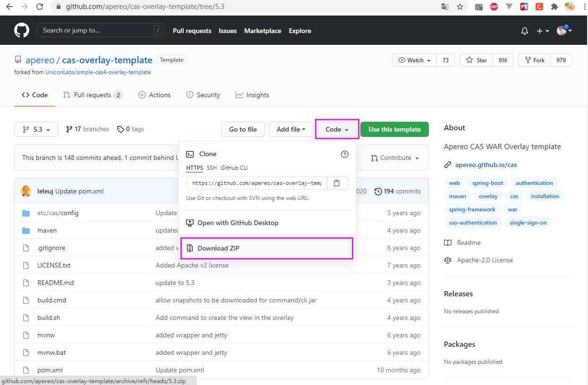Open the UniconLabs/simple-cas4-overlay-template link
Screen dimensions: 588x385
(98, 72)
